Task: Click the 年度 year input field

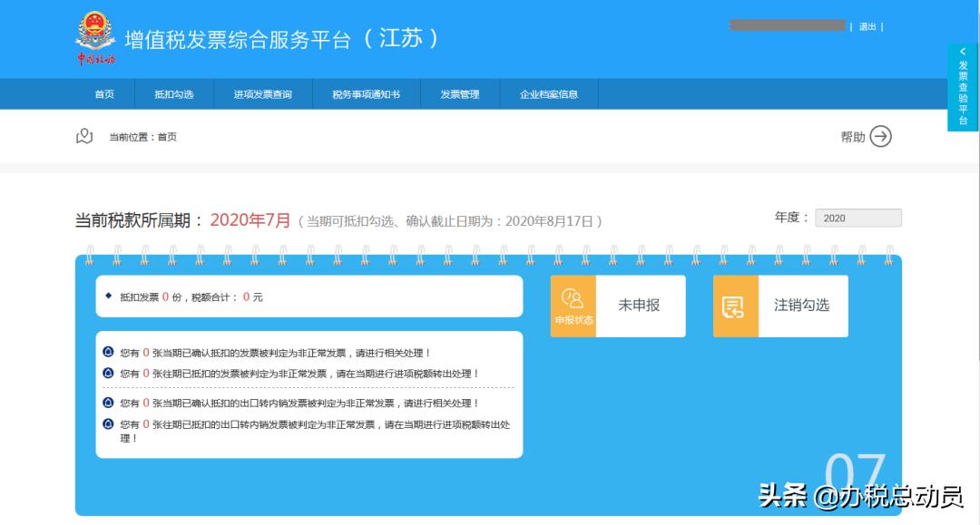Action: (858, 218)
